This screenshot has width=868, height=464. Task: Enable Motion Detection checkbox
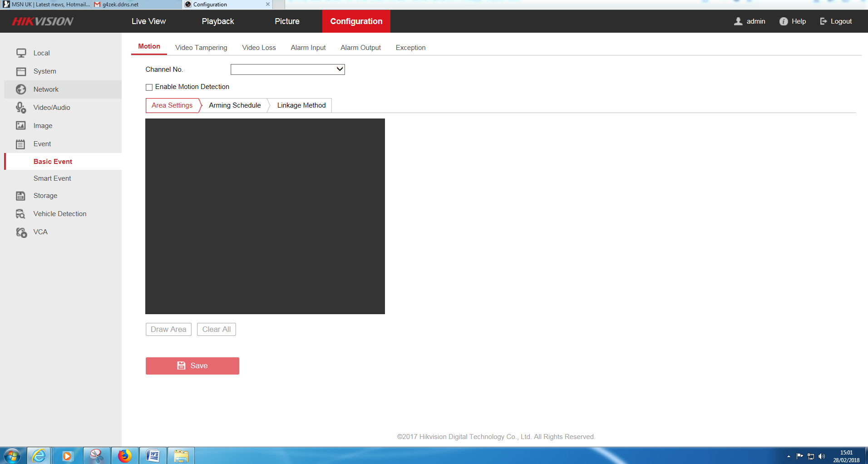[x=149, y=87]
